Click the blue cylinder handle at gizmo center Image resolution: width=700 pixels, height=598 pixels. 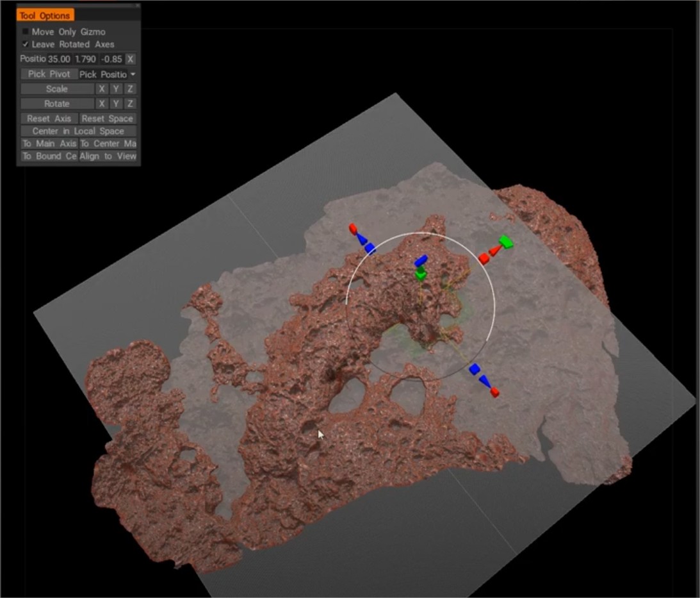pyautogui.click(x=421, y=261)
